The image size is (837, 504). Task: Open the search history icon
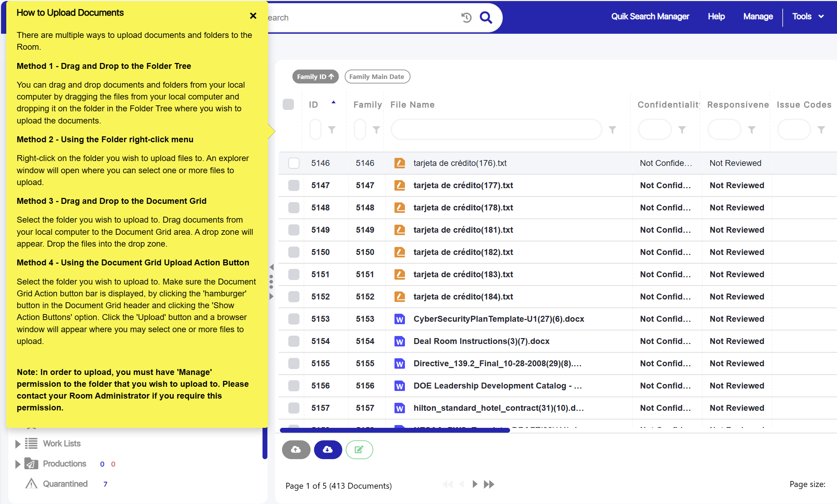coord(466,17)
